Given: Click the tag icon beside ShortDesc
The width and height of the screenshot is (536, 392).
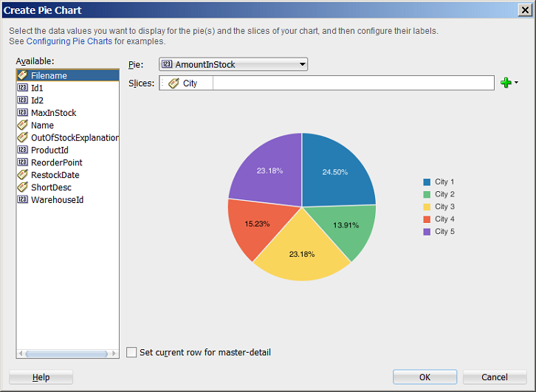Looking at the screenshot, I should coord(23,187).
